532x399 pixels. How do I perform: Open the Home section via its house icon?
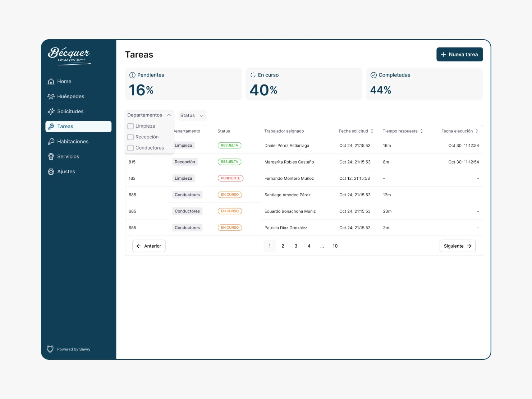click(51, 81)
